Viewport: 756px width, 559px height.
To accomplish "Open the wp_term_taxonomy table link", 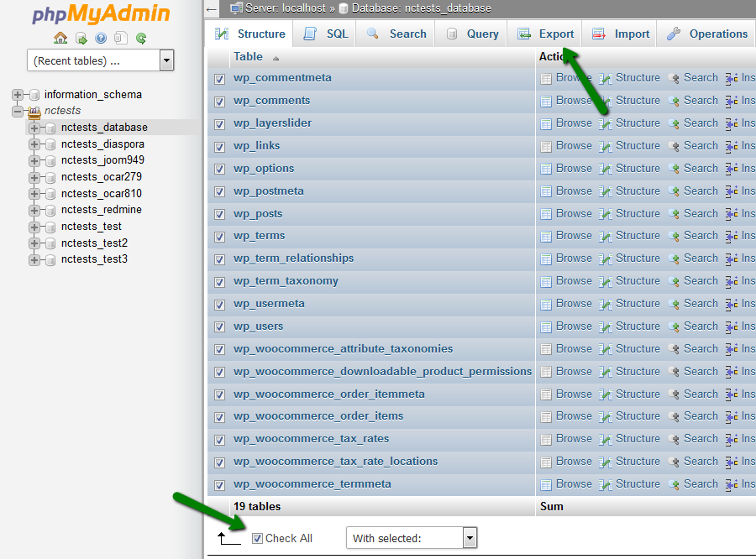I will coord(286,280).
